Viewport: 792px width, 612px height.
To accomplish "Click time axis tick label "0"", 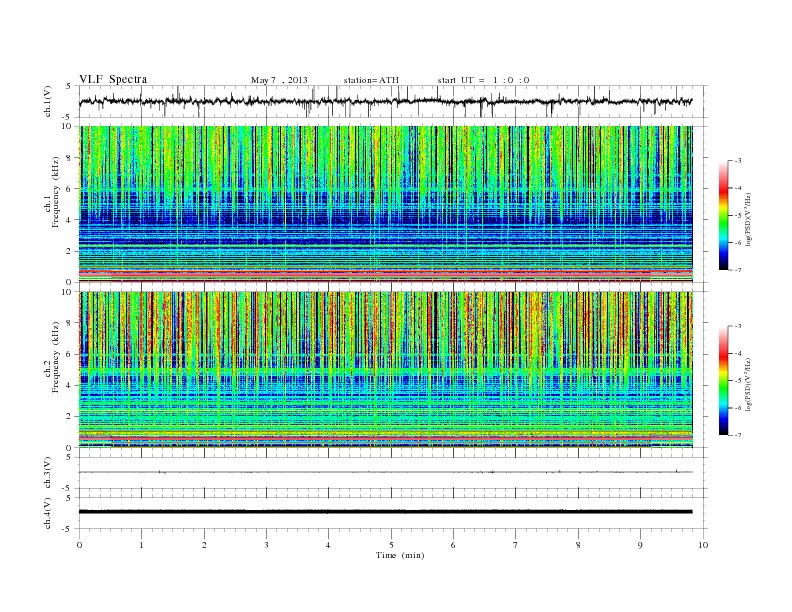I will point(79,545).
